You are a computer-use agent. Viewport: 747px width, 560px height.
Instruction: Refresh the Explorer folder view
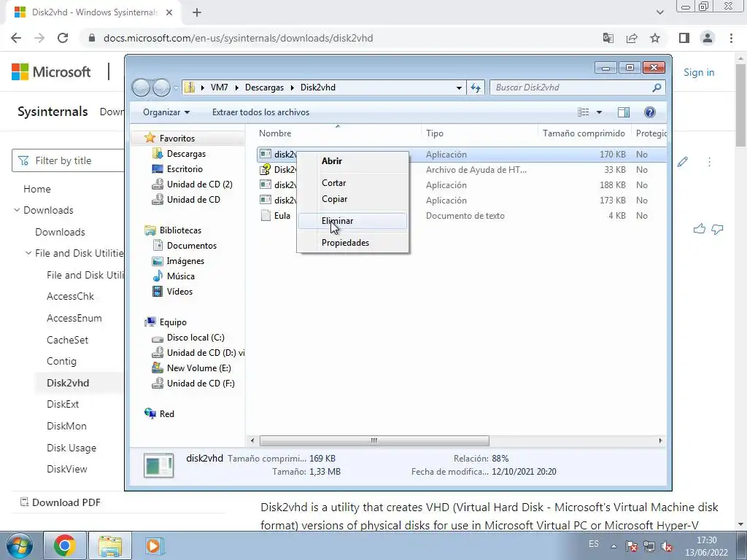476,87
